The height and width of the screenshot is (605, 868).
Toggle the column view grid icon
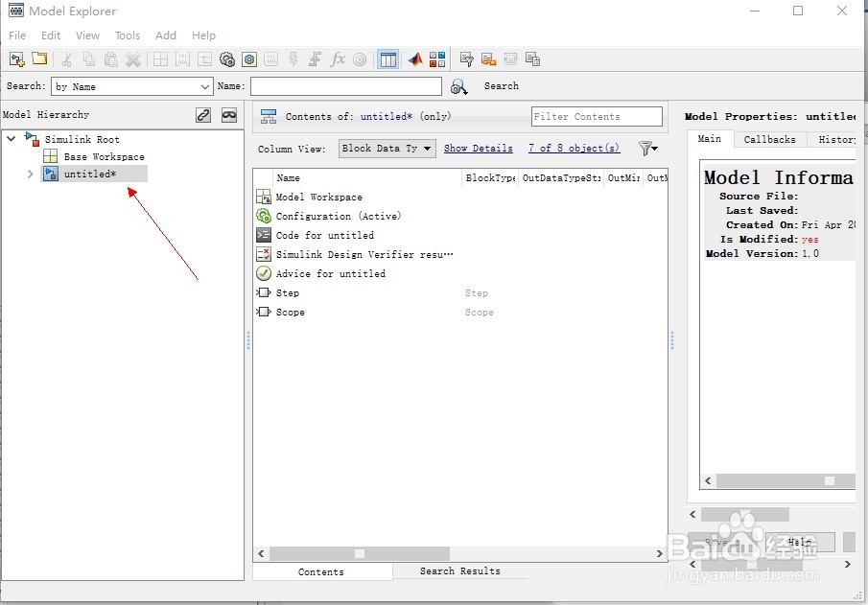click(x=387, y=58)
